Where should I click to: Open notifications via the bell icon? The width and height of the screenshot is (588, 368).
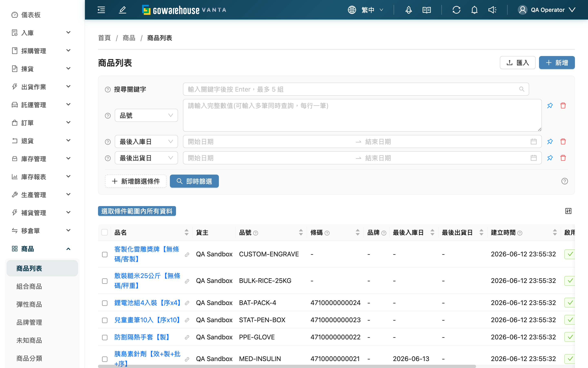click(474, 10)
